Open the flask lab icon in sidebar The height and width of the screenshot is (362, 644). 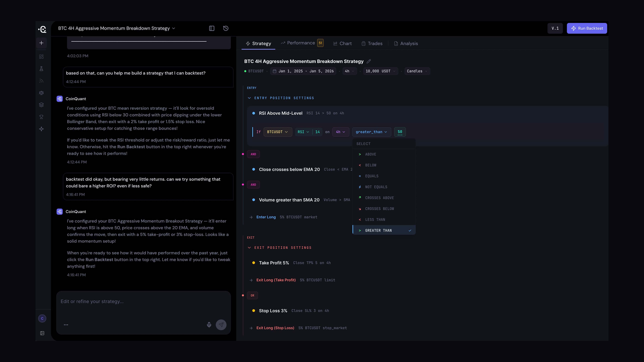tap(41, 69)
